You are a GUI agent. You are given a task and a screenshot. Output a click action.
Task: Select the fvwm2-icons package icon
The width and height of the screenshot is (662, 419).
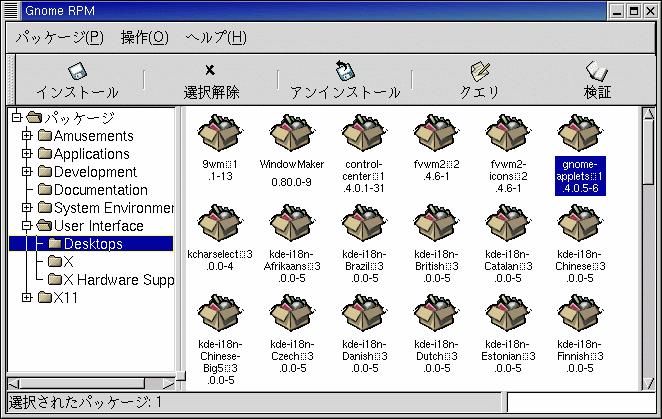(508, 133)
